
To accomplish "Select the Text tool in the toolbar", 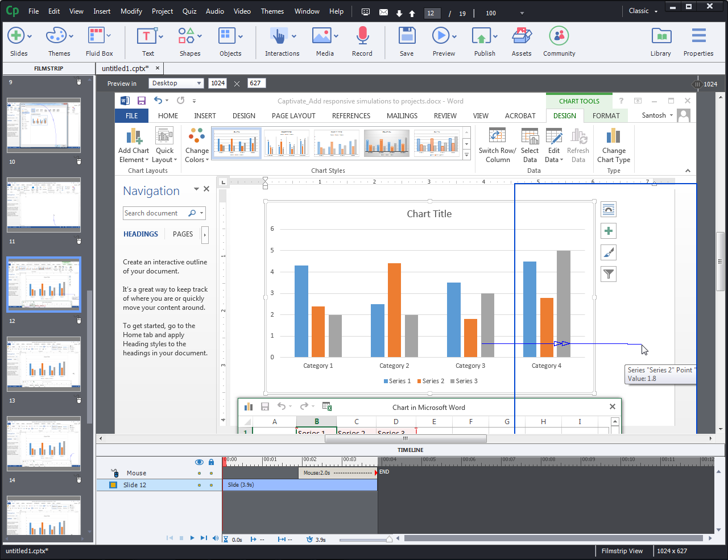I will pyautogui.click(x=146, y=36).
